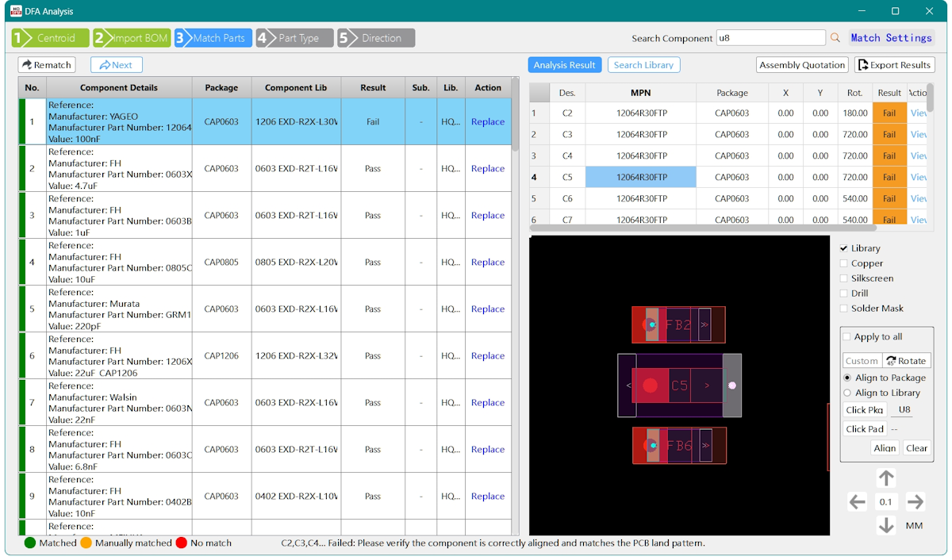Select the Align to Library radio button

pos(846,393)
